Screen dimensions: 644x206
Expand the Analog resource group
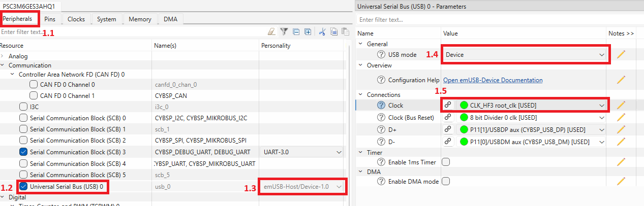point(3,56)
